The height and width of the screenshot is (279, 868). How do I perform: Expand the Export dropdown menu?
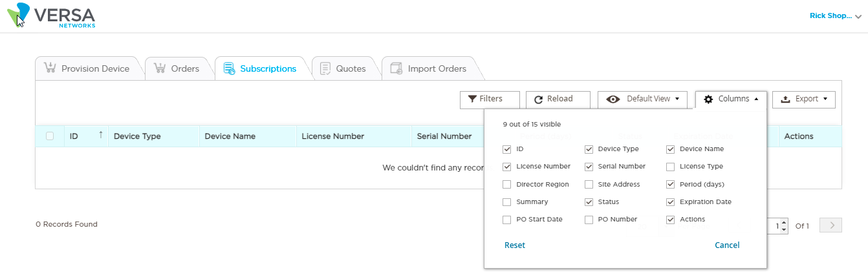coord(803,99)
